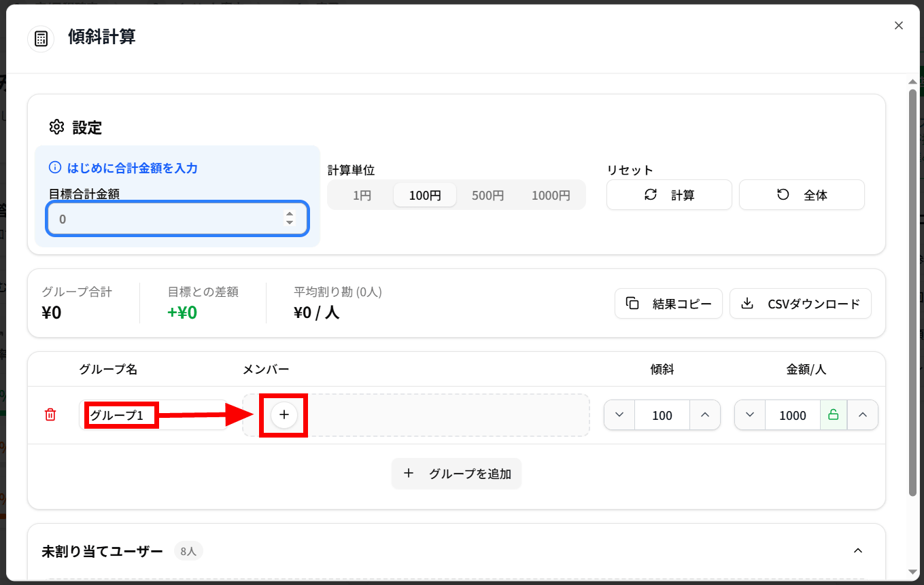Focus the 目標合計金額 input field

[170, 219]
